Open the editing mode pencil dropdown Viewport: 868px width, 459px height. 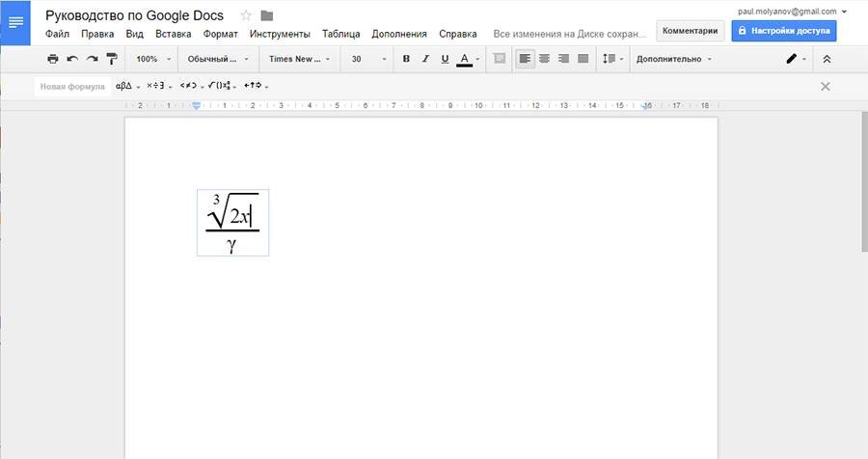coord(796,59)
